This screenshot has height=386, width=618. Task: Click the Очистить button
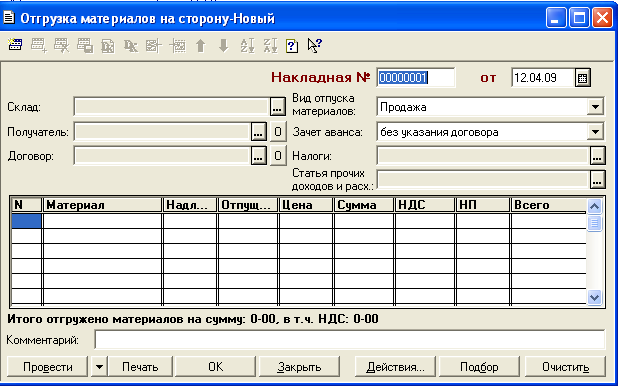(565, 367)
